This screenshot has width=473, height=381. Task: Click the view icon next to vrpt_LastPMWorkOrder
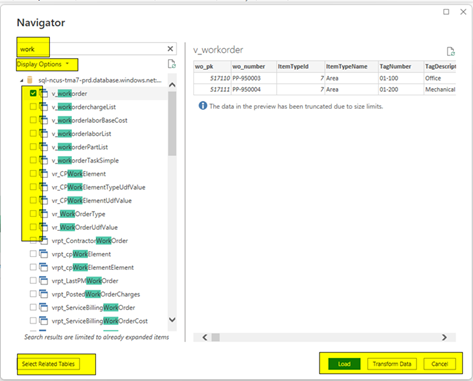[43, 281]
